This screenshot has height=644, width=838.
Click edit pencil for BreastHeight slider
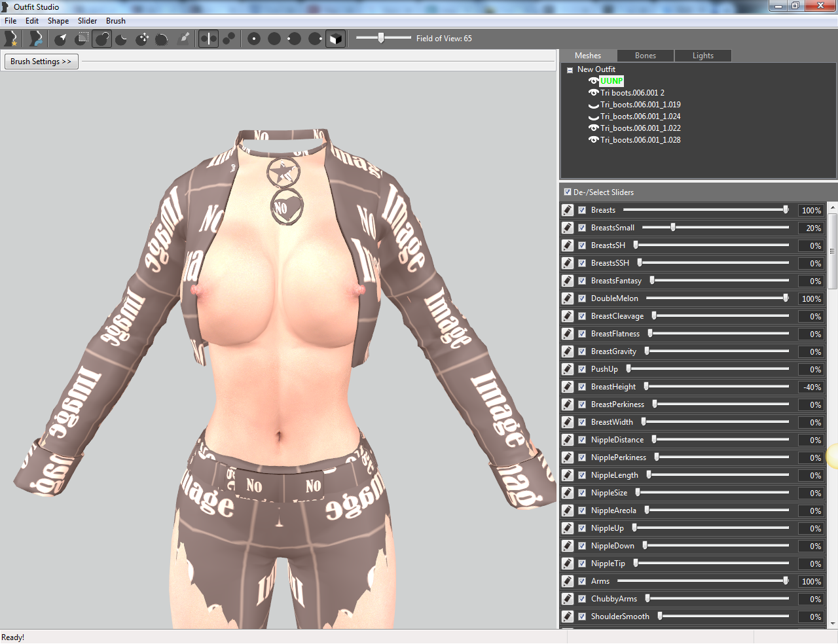tap(568, 387)
